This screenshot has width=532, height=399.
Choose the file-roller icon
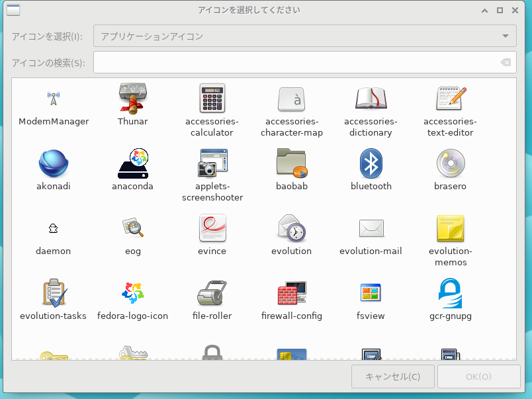212,293
